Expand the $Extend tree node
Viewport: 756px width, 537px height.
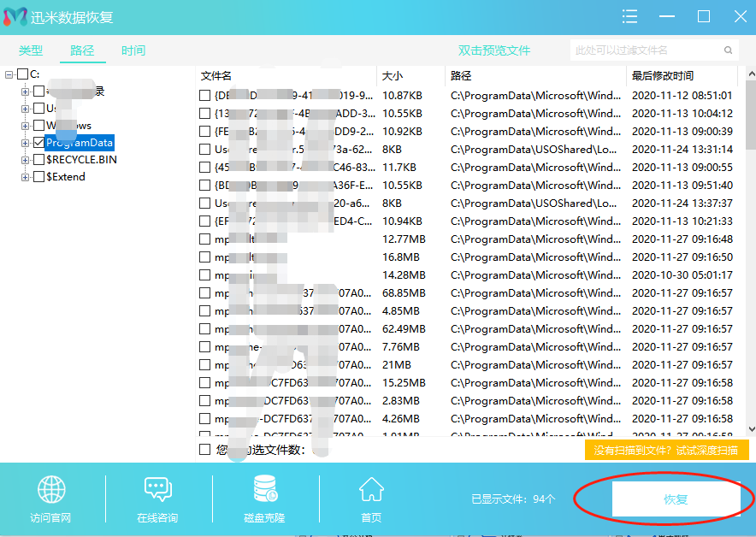click(26, 177)
